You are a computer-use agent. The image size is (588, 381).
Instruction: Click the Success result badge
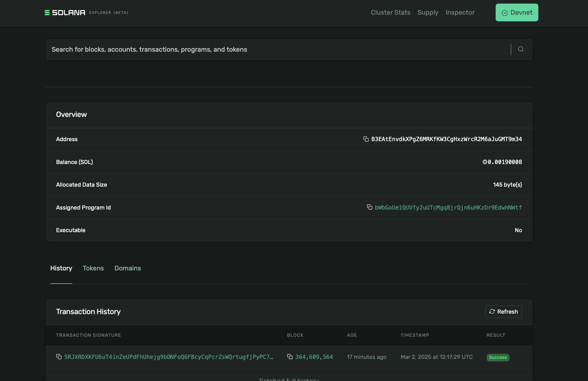[497, 357]
